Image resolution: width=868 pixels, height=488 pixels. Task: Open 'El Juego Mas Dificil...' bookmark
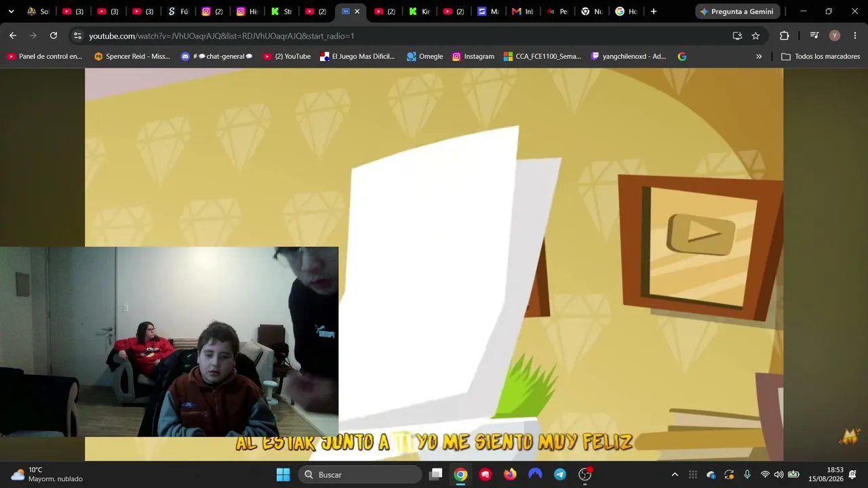(x=357, y=56)
